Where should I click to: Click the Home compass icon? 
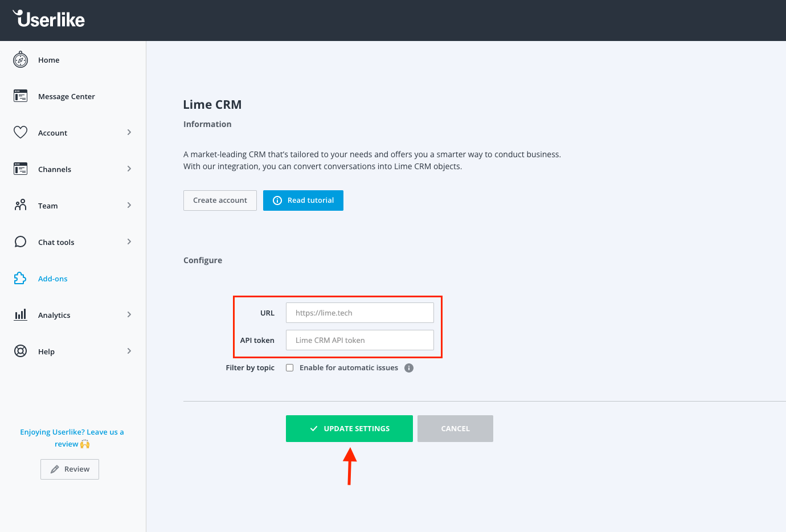[21, 60]
